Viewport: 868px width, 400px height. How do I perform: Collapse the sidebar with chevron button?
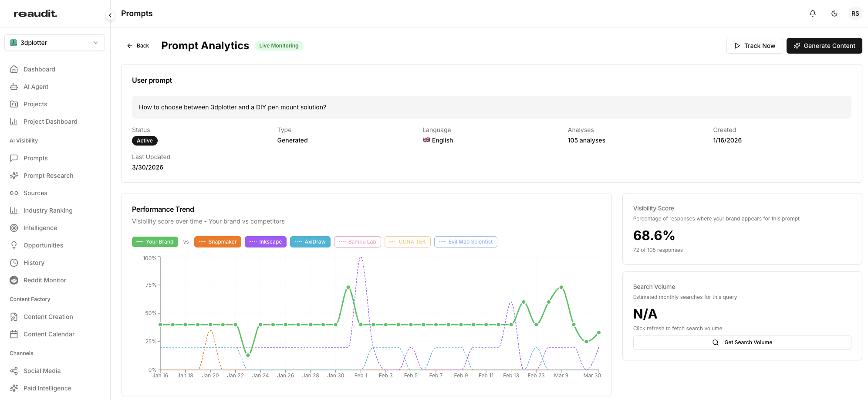110,15
